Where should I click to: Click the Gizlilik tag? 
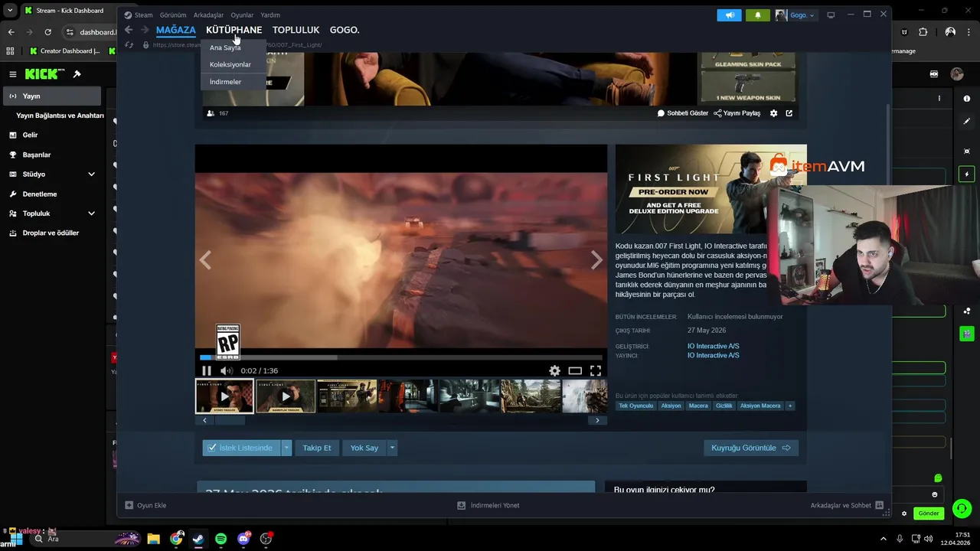(724, 406)
